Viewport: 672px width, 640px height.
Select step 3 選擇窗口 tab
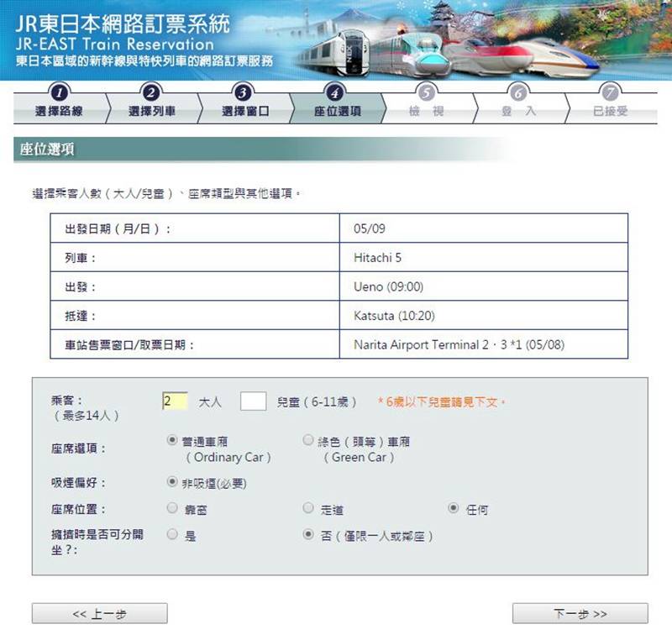click(244, 111)
